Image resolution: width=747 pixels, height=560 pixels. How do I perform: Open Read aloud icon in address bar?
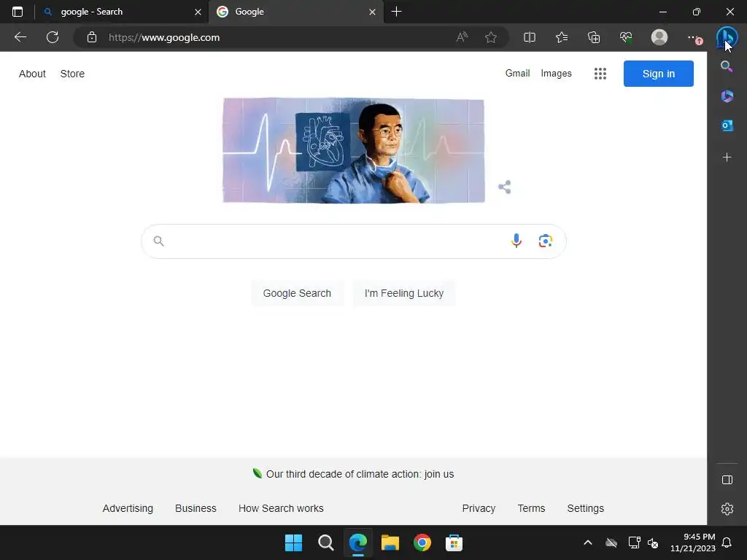point(462,37)
